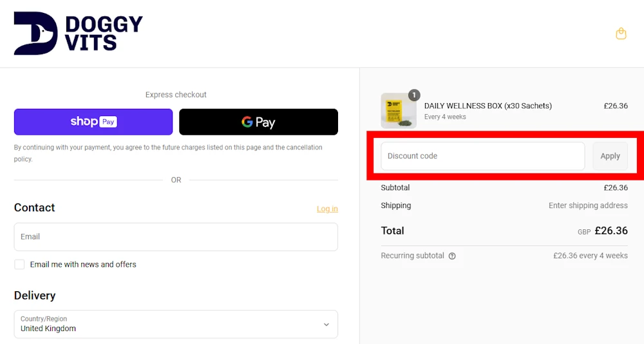Open the Daily Wellness Box product thumbnail
Screen dimensions: 644x344
coord(399,111)
